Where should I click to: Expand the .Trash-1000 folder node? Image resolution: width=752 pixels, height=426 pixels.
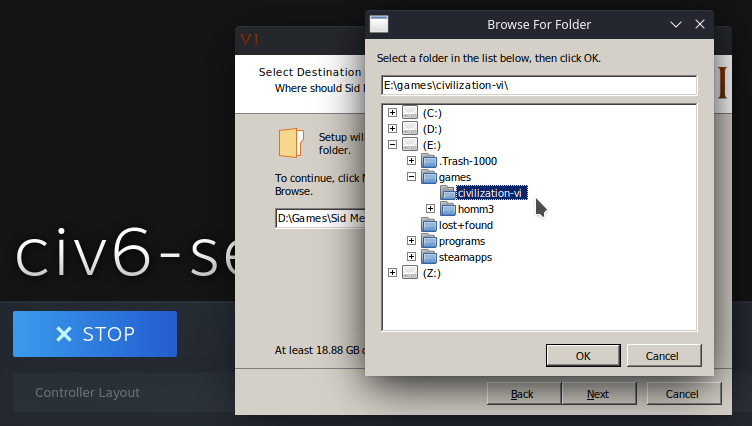click(x=411, y=161)
